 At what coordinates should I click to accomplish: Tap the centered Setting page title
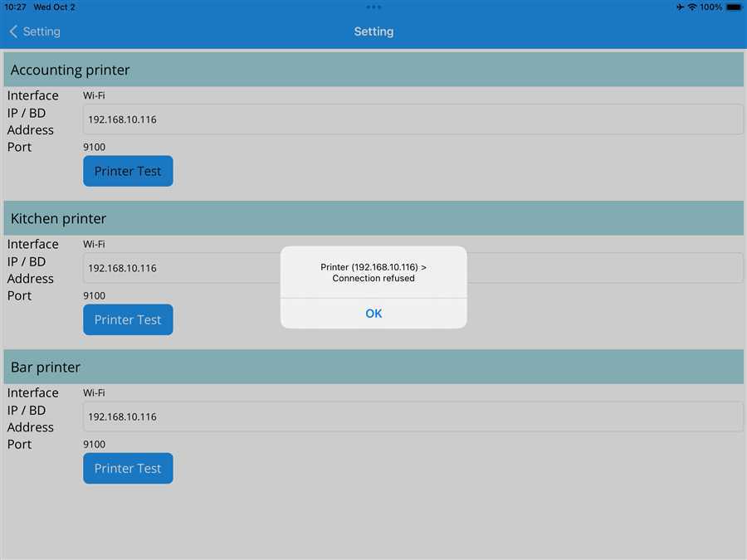pyautogui.click(x=373, y=32)
